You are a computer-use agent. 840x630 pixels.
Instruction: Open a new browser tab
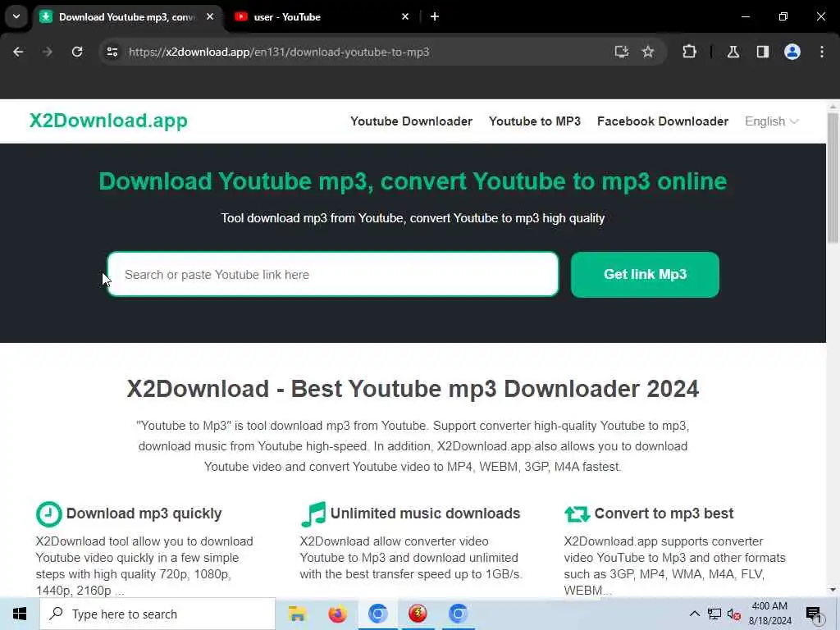click(x=435, y=16)
